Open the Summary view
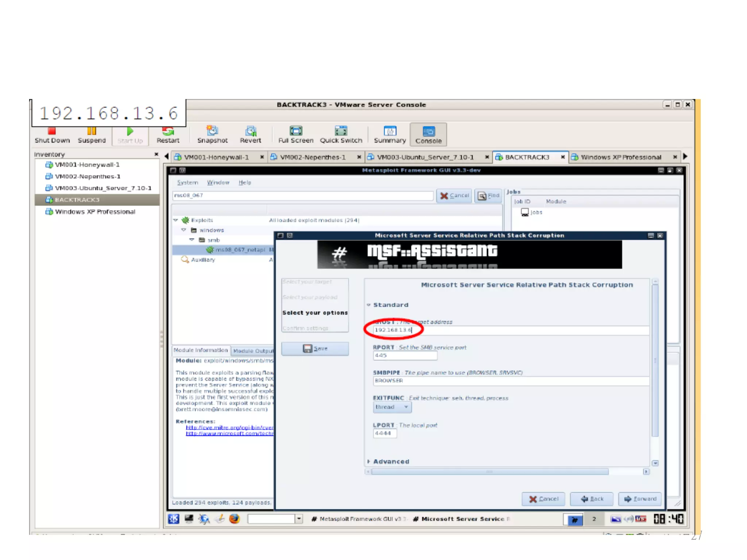Screen dimensions: 747x560 click(390, 134)
